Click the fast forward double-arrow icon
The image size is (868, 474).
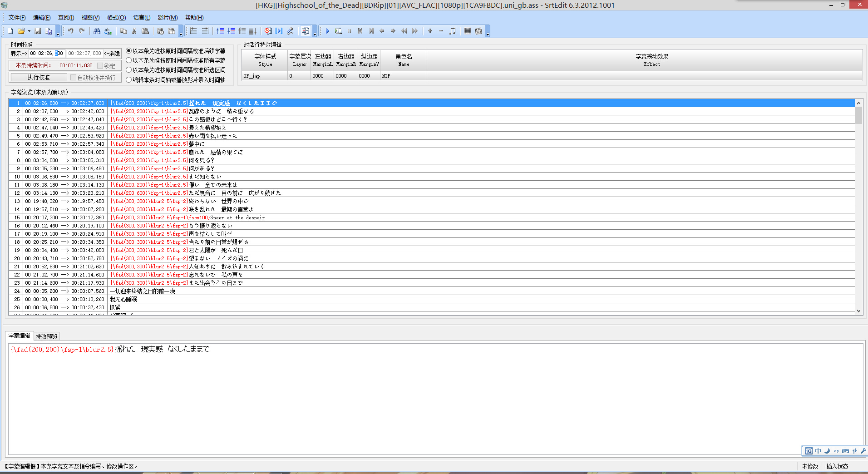[x=415, y=31]
